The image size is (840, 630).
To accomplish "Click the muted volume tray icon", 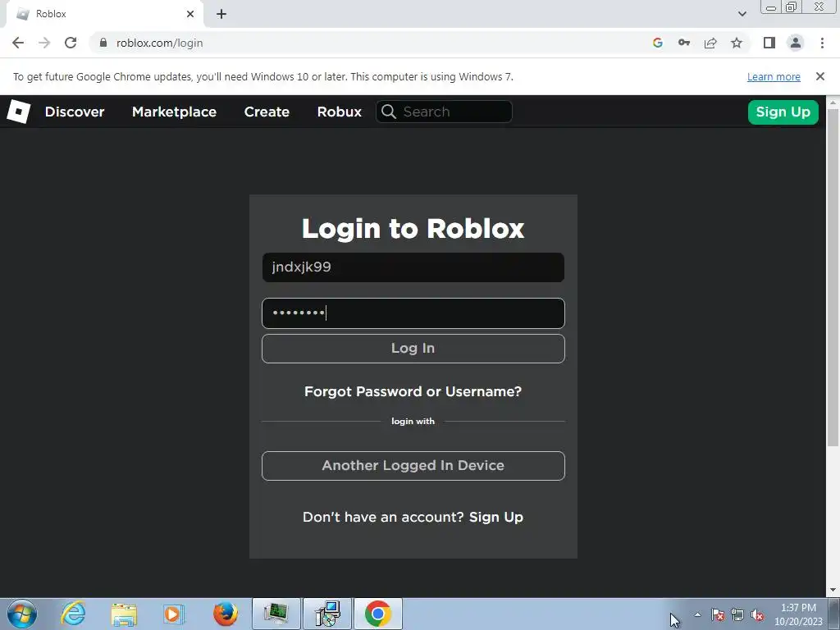I will (757, 614).
